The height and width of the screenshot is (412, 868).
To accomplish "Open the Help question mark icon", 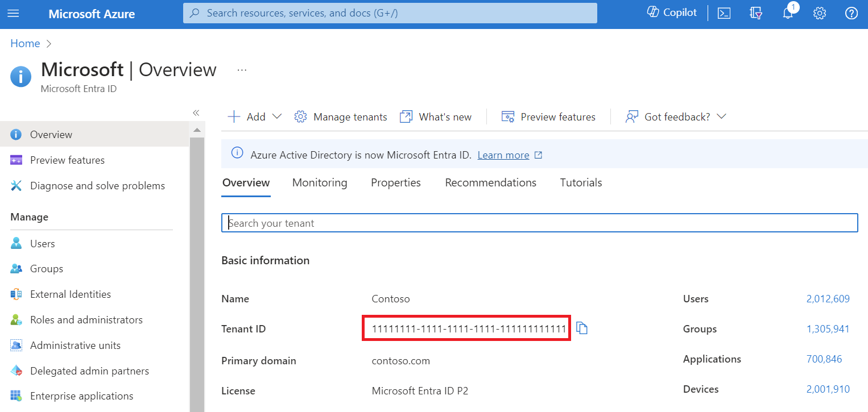I will point(852,13).
